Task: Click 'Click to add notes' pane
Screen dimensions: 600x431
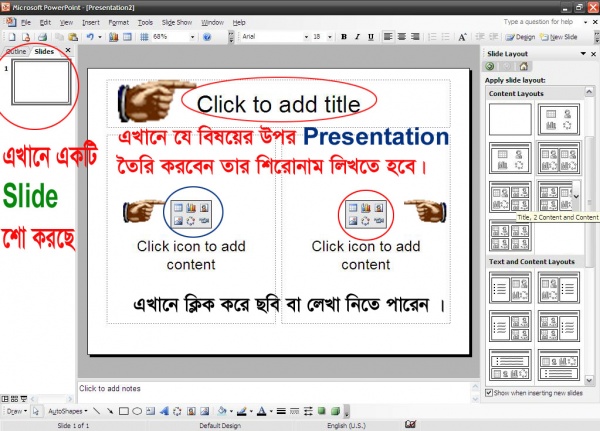Action: coord(274,392)
